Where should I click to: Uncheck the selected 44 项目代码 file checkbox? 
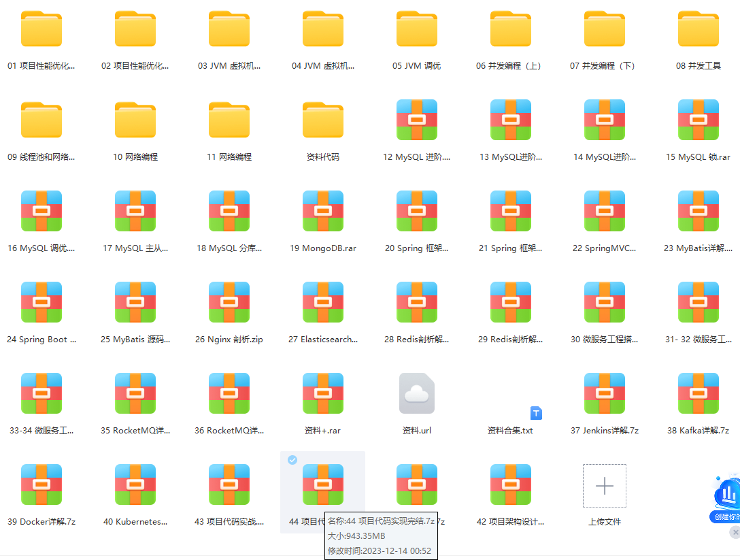pos(292,461)
